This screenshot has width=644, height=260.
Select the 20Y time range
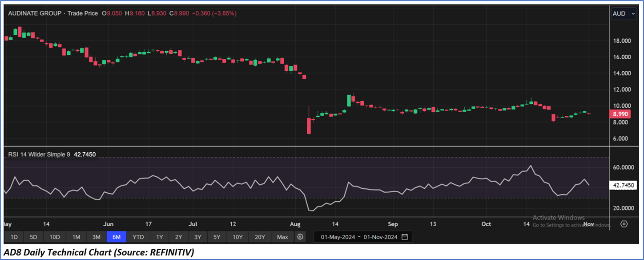click(260, 237)
